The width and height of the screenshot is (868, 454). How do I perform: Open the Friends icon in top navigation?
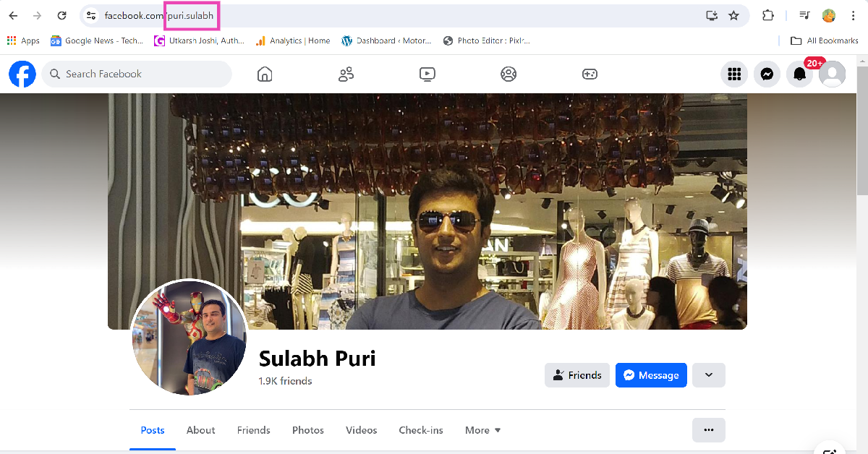(346, 74)
